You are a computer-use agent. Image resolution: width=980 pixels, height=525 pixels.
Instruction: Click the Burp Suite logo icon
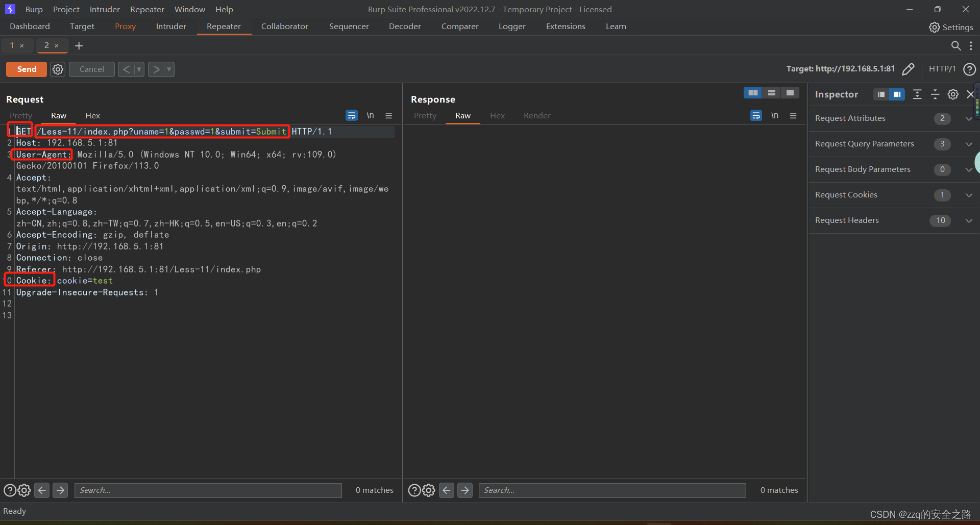10,9
